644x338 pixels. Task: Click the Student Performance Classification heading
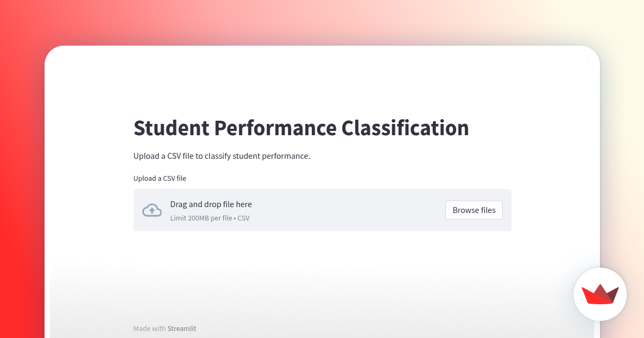tap(301, 128)
